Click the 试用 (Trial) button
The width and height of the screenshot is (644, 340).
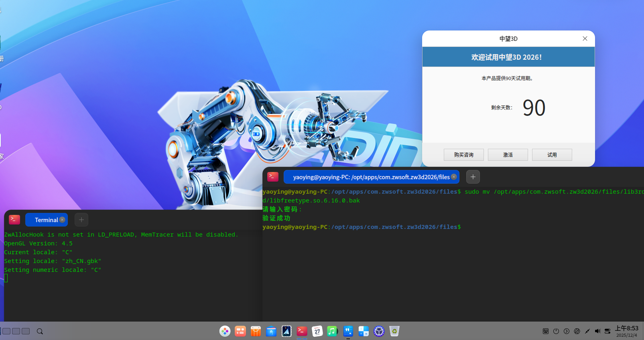[x=552, y=155]
